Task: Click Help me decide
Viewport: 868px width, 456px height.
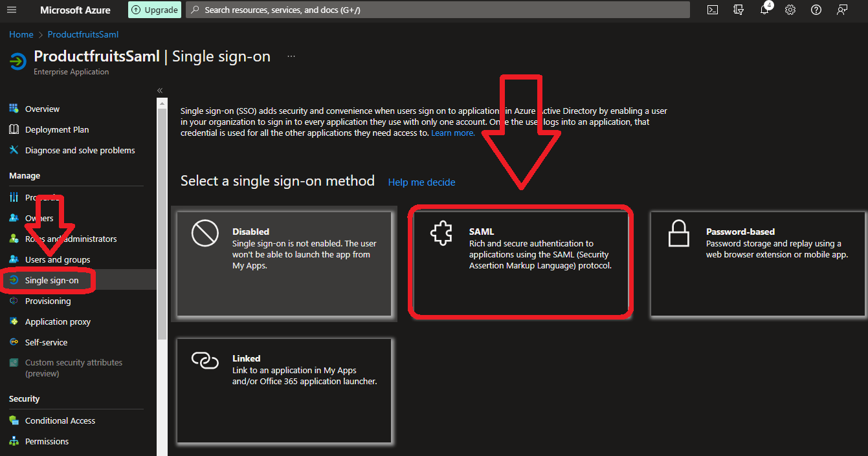Action: click(421, 182)
